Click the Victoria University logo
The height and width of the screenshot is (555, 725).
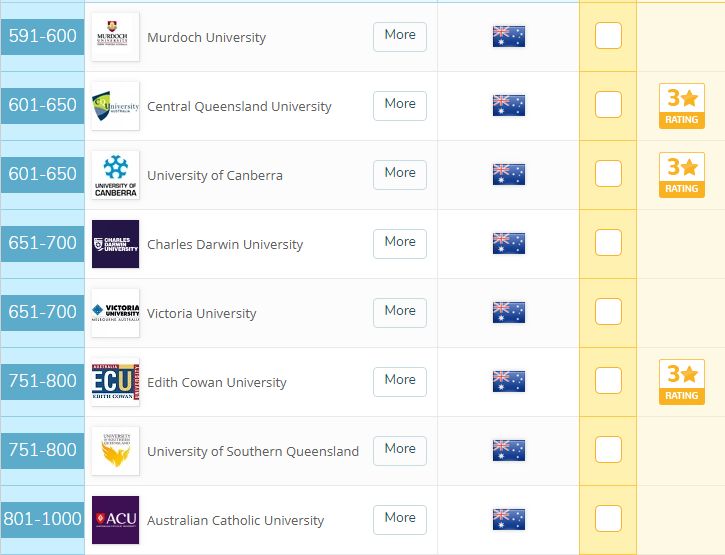click(115, 313)
